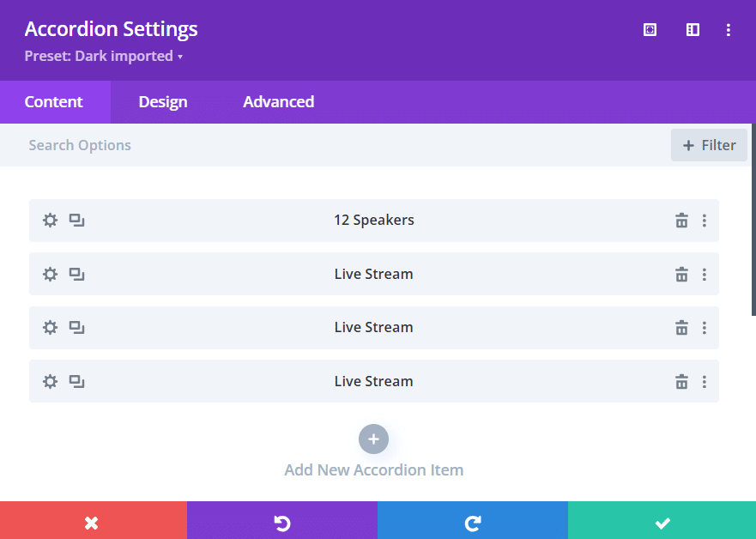Duplicate the 12 Speakers accordion item
Image resolution: width=756 pixels, height=539 pixels.
[x=76, y=220]
